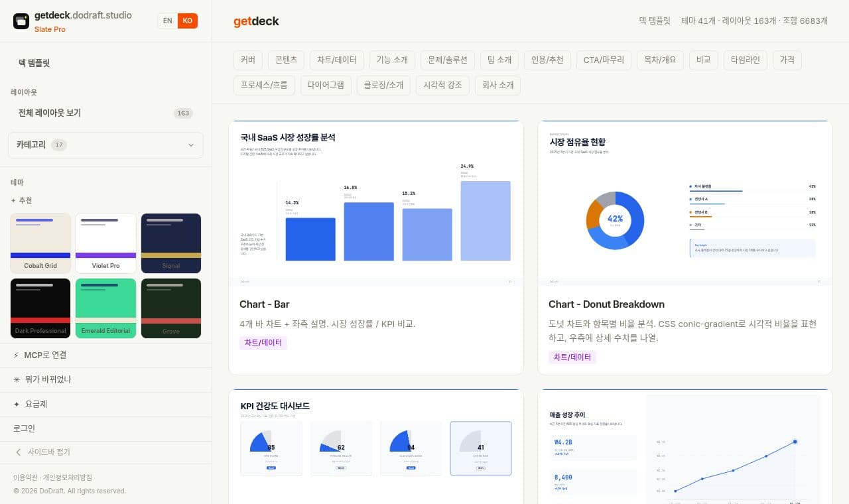Open the KPI 건강도 대시보드 template
This screenshot has width=849, height=504.
pos(376,446)
